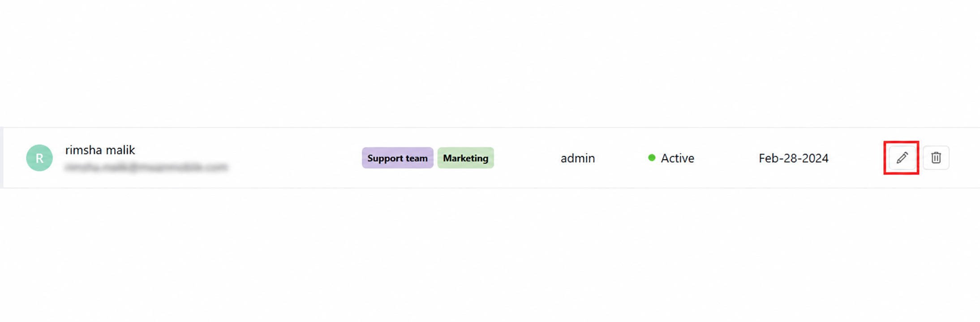Screen dimensions: 980x322
Task: Pick the Marketing badge beside Support team
Action: click(x=465, y=158)
